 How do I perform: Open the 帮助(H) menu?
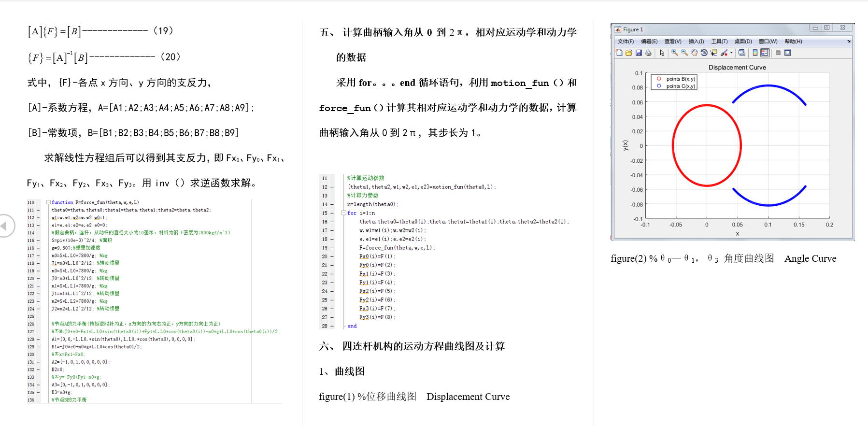[x=793, y=42]
